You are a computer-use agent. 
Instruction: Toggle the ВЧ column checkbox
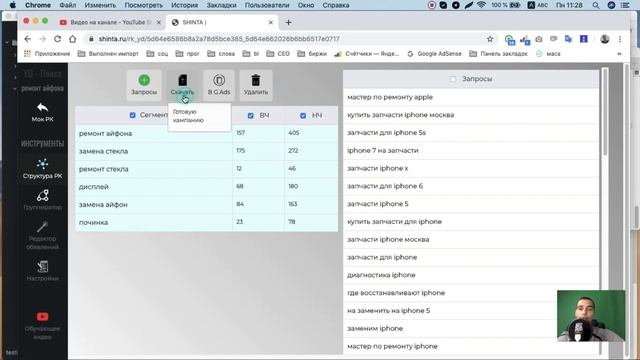(x=251, y=116)
